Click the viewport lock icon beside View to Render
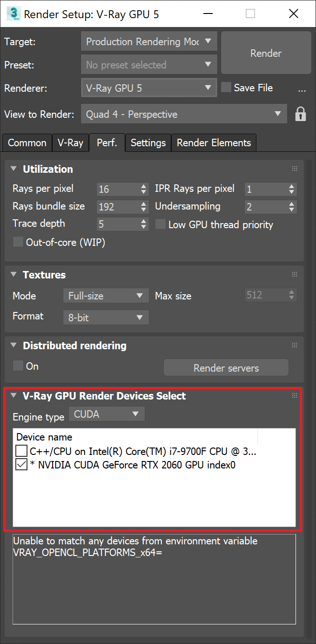The height and width of the screenshot is (644, 316). (x=301, y=114)
